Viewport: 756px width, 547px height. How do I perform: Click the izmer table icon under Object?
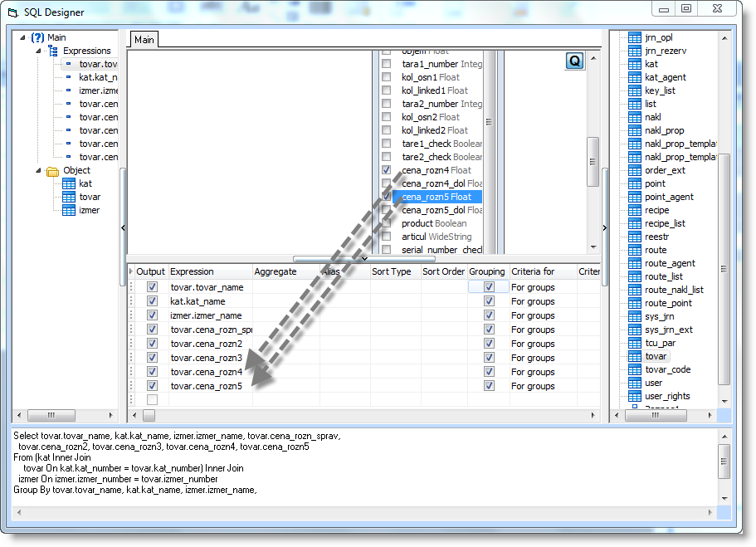pos(69,210)
